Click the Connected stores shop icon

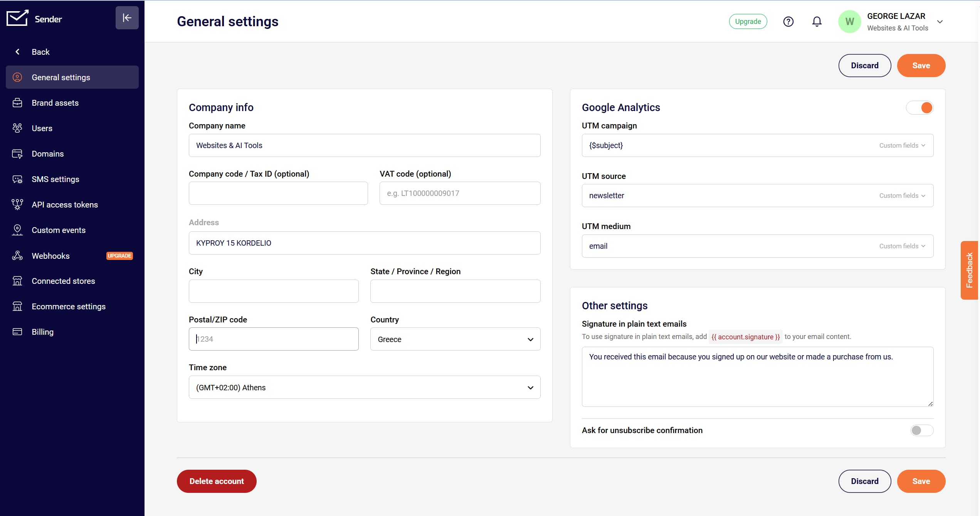(17, 281)
